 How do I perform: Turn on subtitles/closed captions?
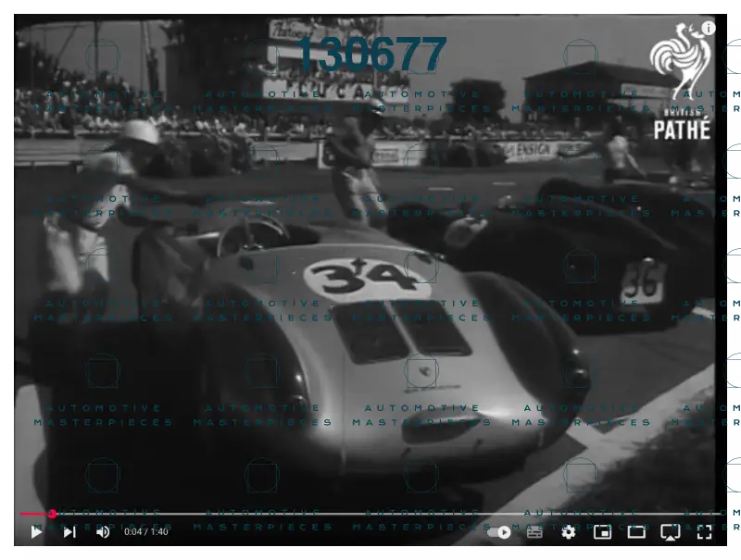(x=534, y=532)
